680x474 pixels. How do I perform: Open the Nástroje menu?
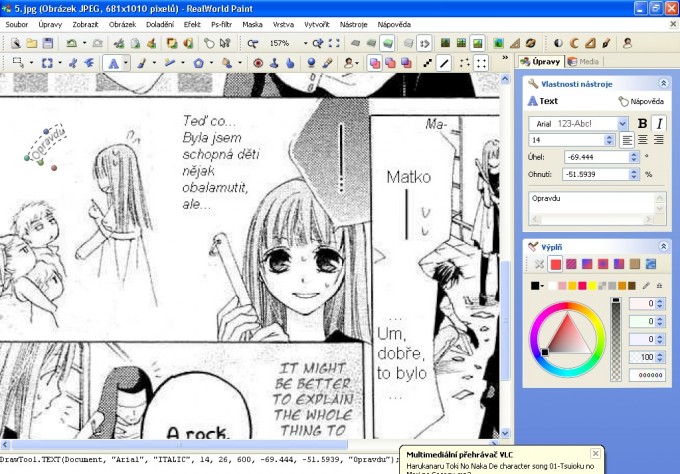click(x=353, y=24)
